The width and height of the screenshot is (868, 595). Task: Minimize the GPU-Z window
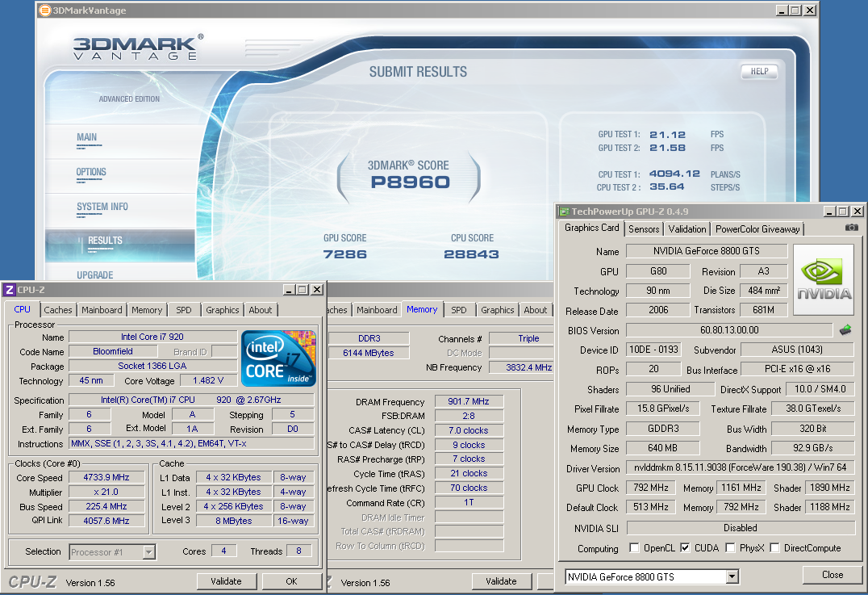click(x=829, y=211)
